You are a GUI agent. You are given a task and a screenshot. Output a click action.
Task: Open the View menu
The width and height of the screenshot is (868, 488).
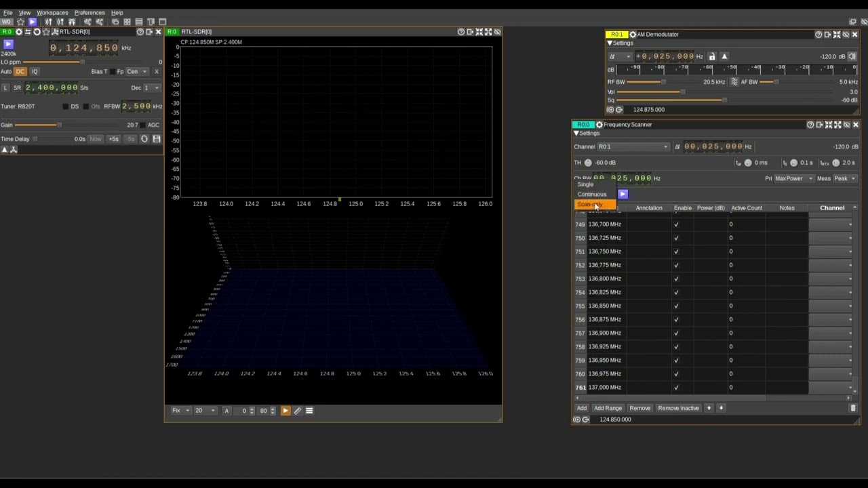click(24, 13)
